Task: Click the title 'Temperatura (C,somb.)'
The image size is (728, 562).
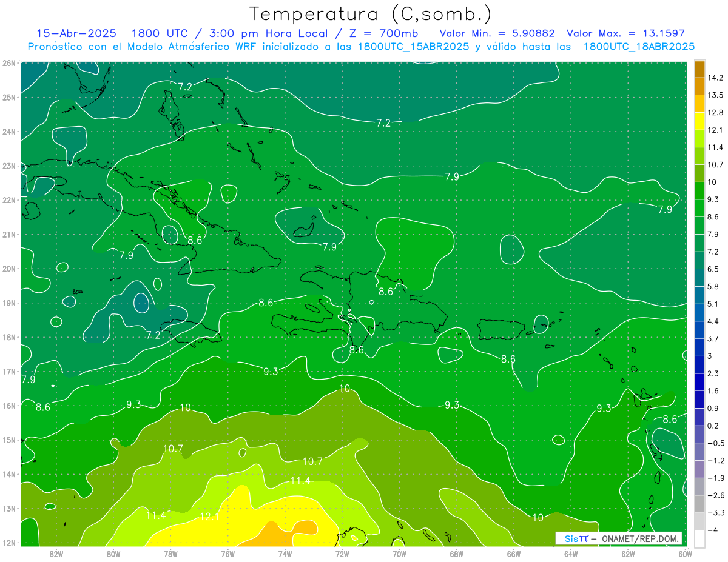Action: click(x=371, y=14)
